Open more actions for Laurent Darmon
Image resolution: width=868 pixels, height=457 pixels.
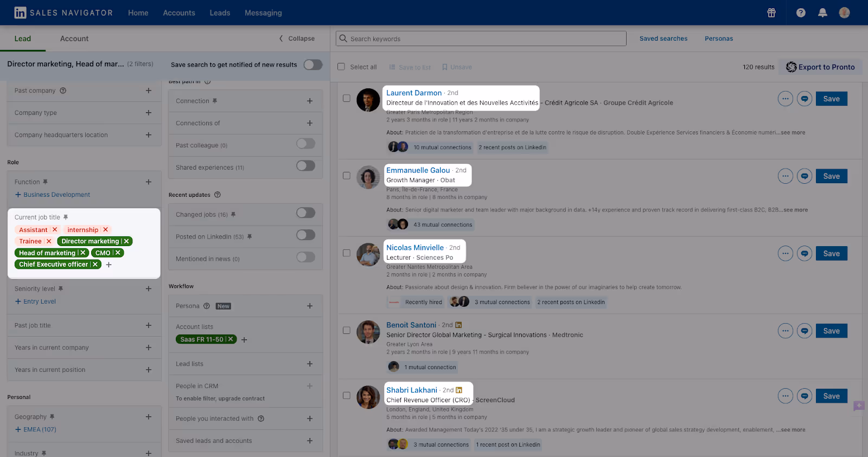click(x=785, y=99)
